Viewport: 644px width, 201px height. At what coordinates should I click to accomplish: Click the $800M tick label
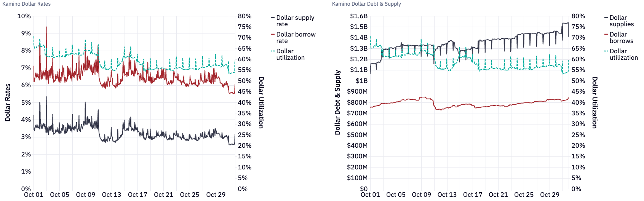[357, 102]
